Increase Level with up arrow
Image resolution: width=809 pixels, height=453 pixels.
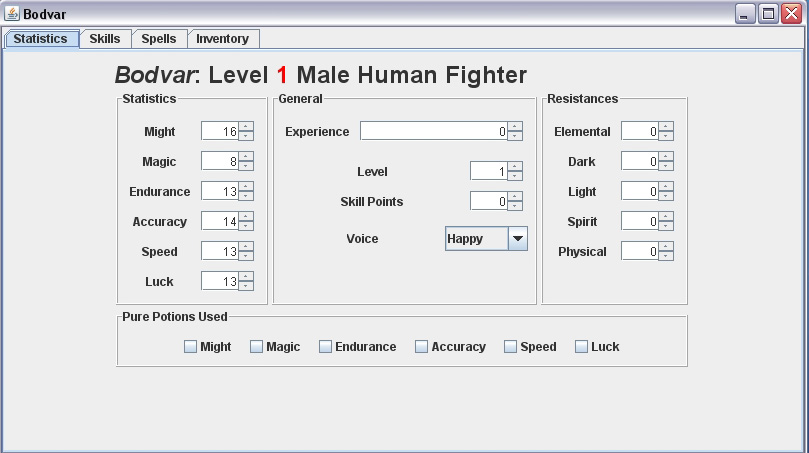pos(515,166)
